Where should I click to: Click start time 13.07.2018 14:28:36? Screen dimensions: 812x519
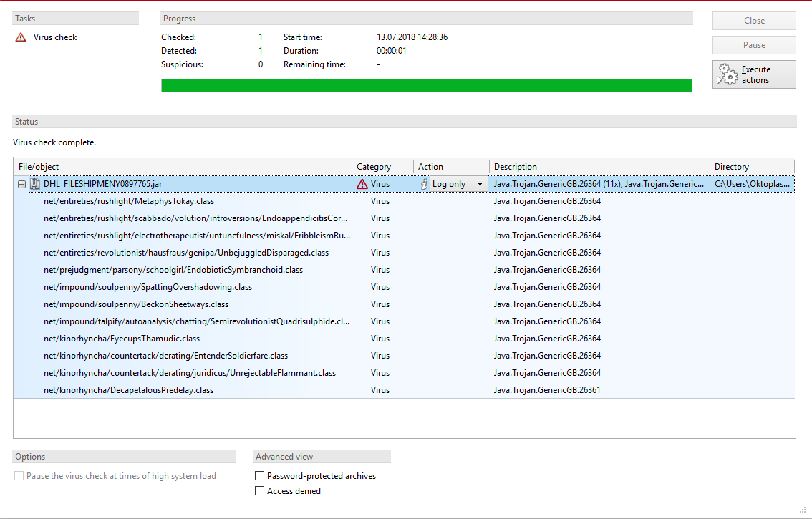pyautogui.click(x=412, y=37)
